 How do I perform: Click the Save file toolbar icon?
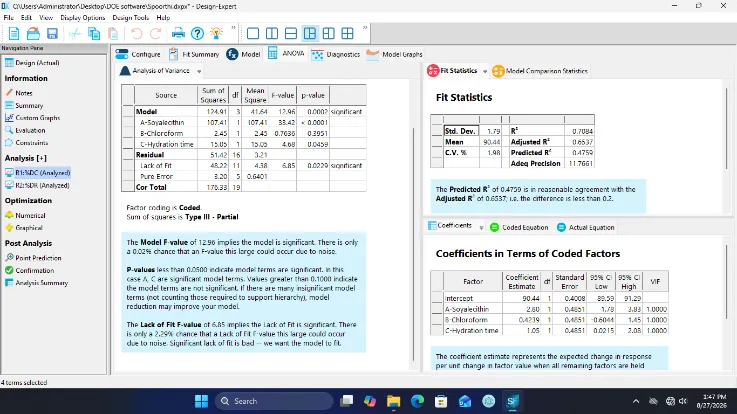coord(52,33)
